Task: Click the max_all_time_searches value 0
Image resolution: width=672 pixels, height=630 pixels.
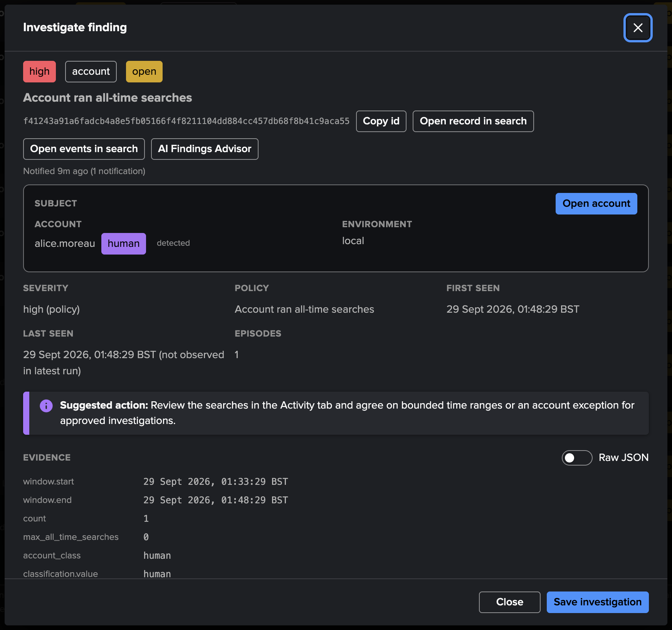Action: 146,537
